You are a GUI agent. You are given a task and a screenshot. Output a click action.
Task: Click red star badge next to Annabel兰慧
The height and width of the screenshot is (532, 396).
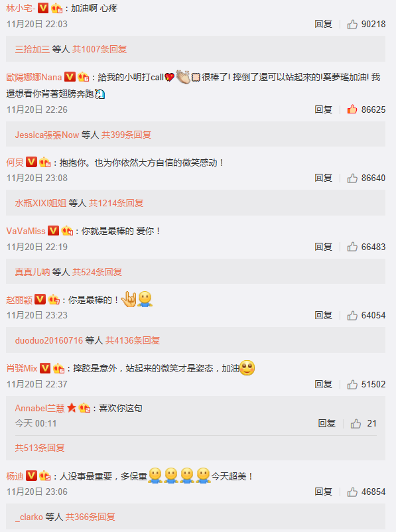[x=71, y=407]
